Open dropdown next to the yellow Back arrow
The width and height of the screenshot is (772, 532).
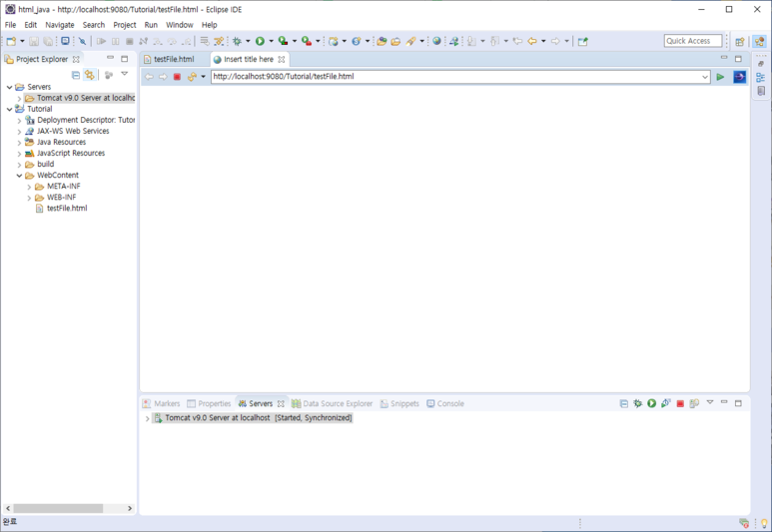(x=543, y=41)
